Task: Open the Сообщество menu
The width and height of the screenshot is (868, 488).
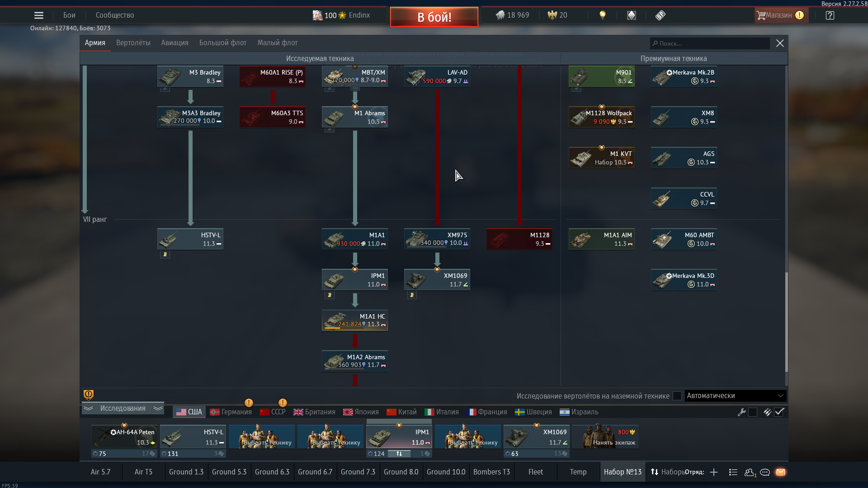Action: pyautogui.click(x=115, y=15)
